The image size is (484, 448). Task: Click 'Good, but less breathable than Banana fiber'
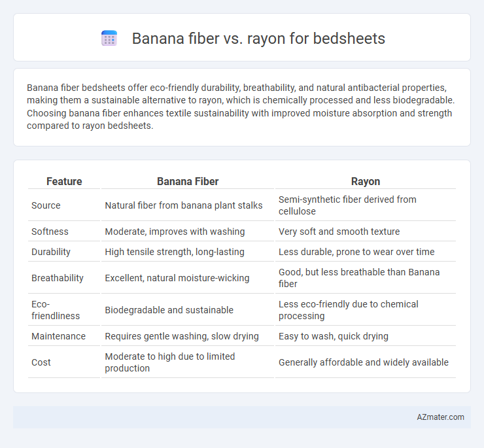359,278
